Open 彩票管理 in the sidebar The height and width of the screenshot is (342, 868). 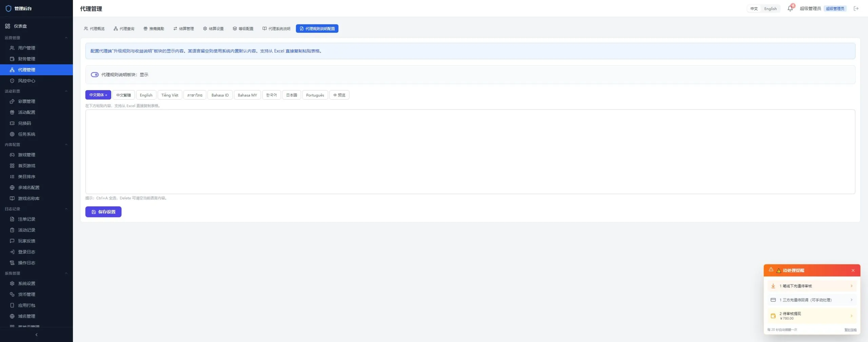(x=36, y=101)
